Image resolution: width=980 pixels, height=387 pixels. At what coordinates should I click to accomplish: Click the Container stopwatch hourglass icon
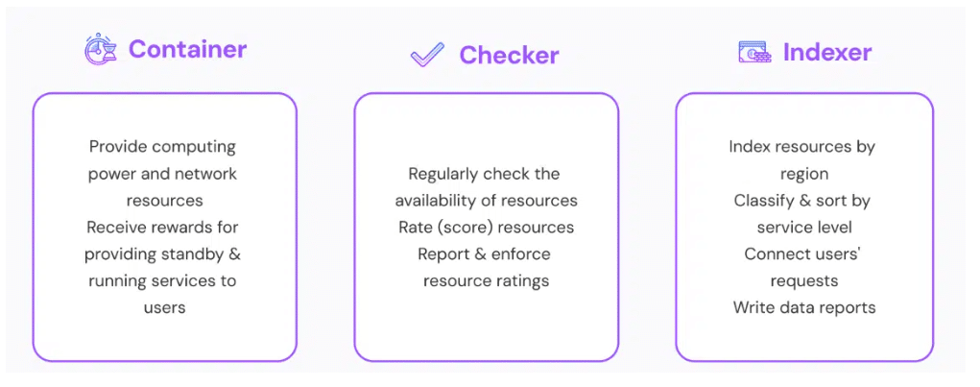[101, 49]
